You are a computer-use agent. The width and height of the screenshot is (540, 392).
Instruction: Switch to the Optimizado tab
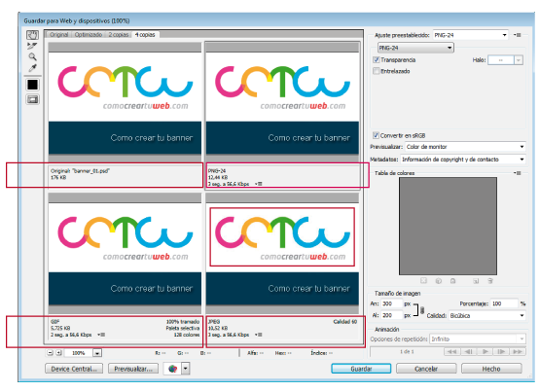point(89,35)
